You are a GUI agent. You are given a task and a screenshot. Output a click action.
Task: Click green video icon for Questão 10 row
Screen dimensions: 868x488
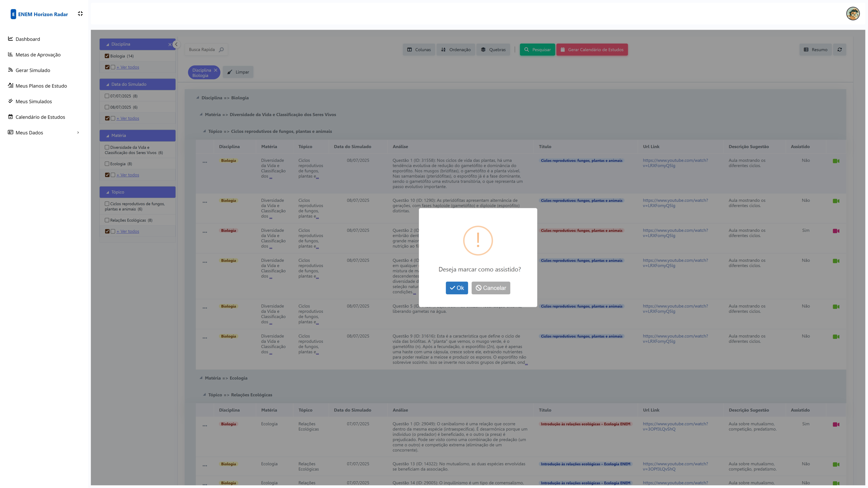click(x=836, y=201)
